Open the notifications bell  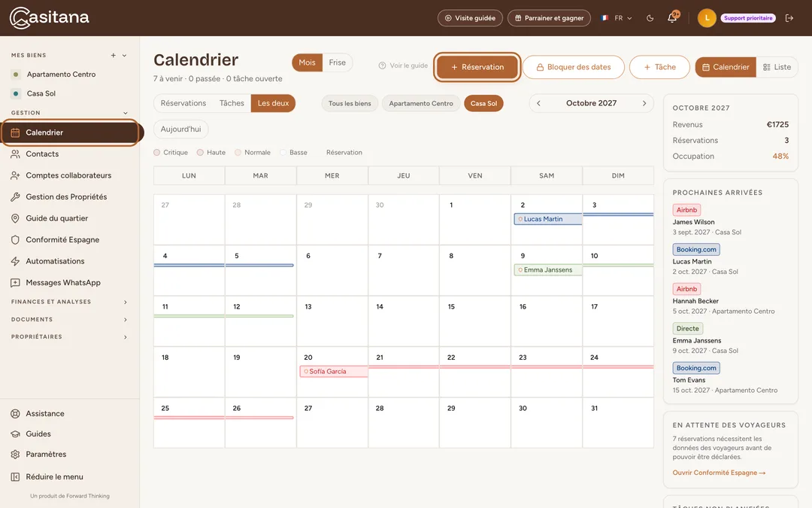point(672,17)
